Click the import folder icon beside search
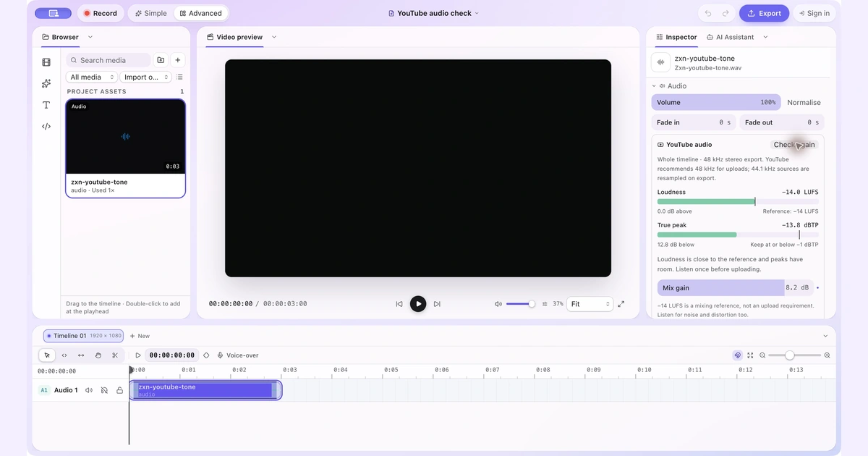Screen dimensions: 868x456 161,60
